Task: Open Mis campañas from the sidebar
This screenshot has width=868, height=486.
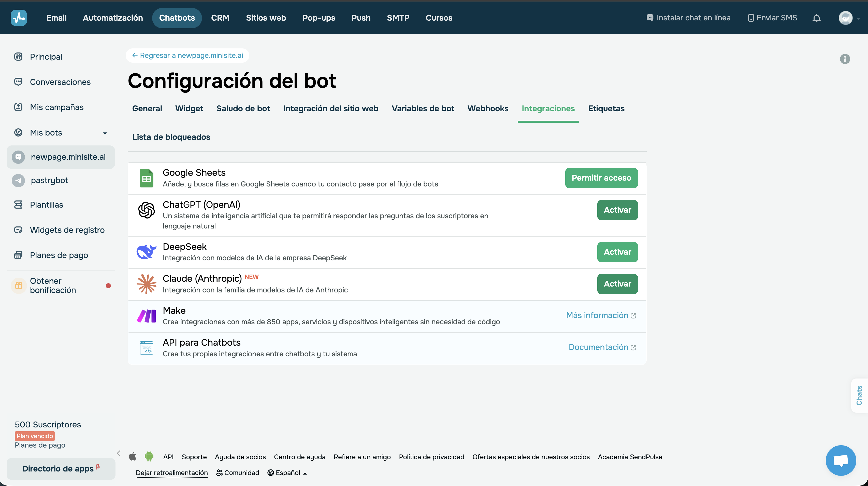Action: pyautogui.click(x=57, y=107)
